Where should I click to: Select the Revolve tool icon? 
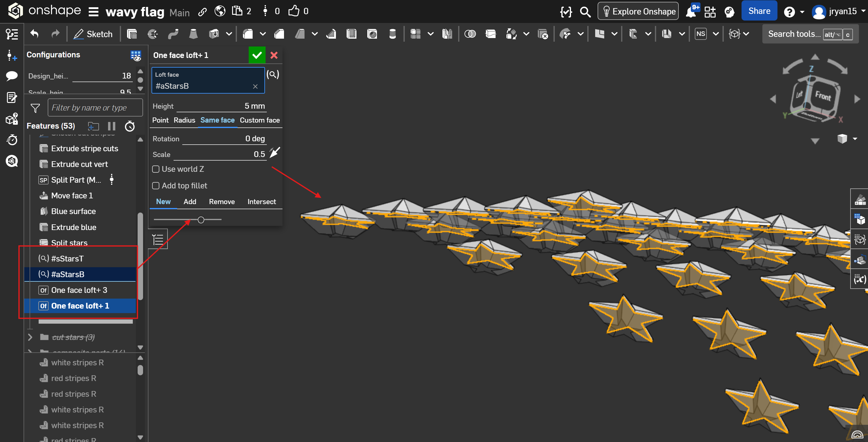pos(153,34)
